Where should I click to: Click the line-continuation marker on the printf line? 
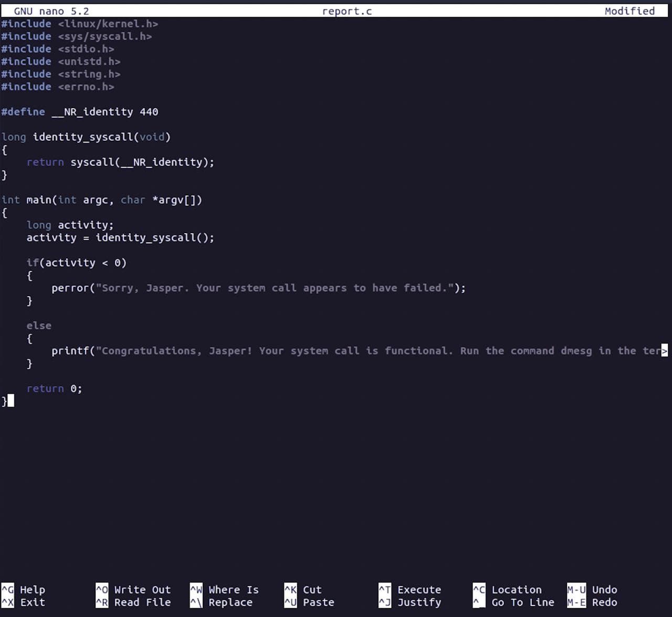pyautogui.click(x=664, y=350)
